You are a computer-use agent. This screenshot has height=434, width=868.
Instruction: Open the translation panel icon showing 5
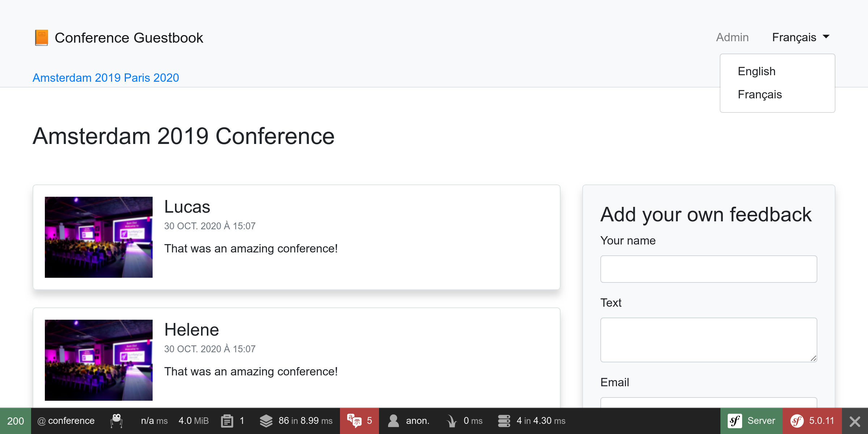click(354, 421)
